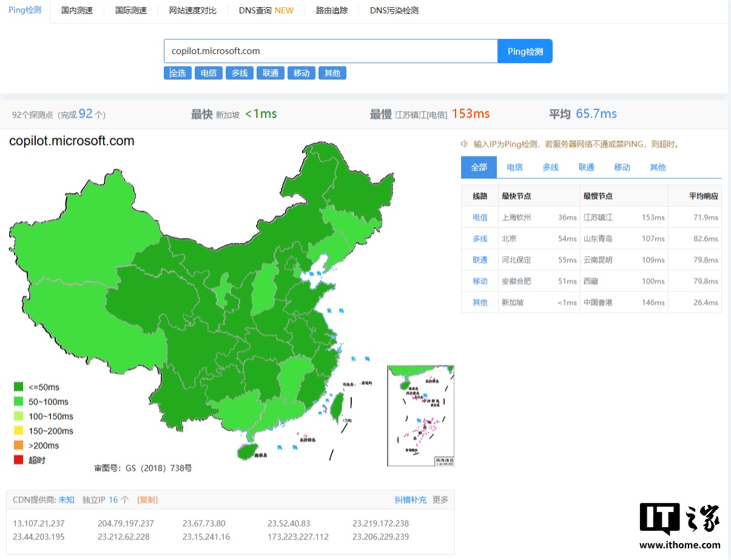731x560 pixels.
Task: Open 路由追踪 tab
Action: tap(332, 10)
